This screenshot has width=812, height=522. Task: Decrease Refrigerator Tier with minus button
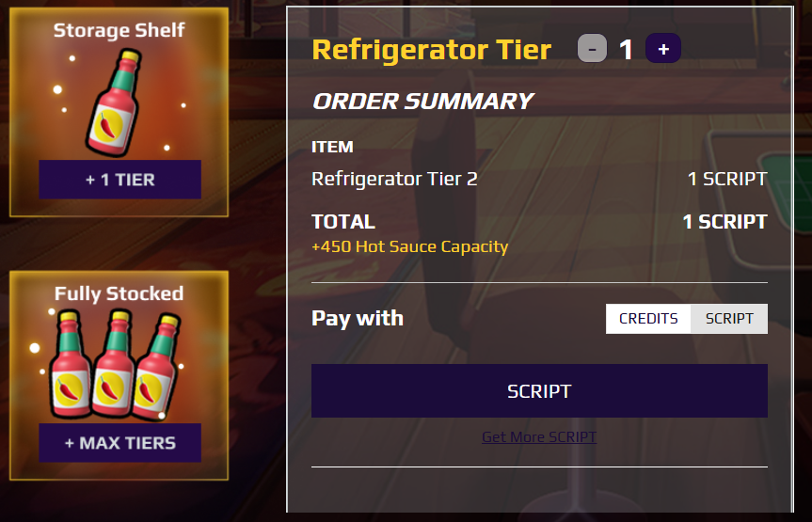592,49
